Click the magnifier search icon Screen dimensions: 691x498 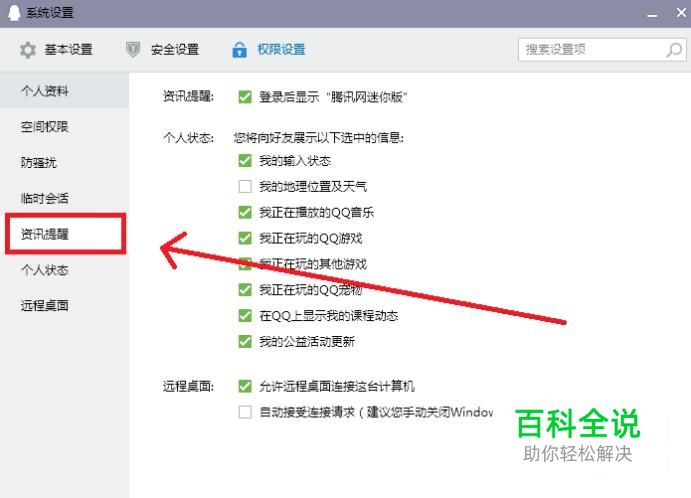pyautogui.click(x=674, y=50)
